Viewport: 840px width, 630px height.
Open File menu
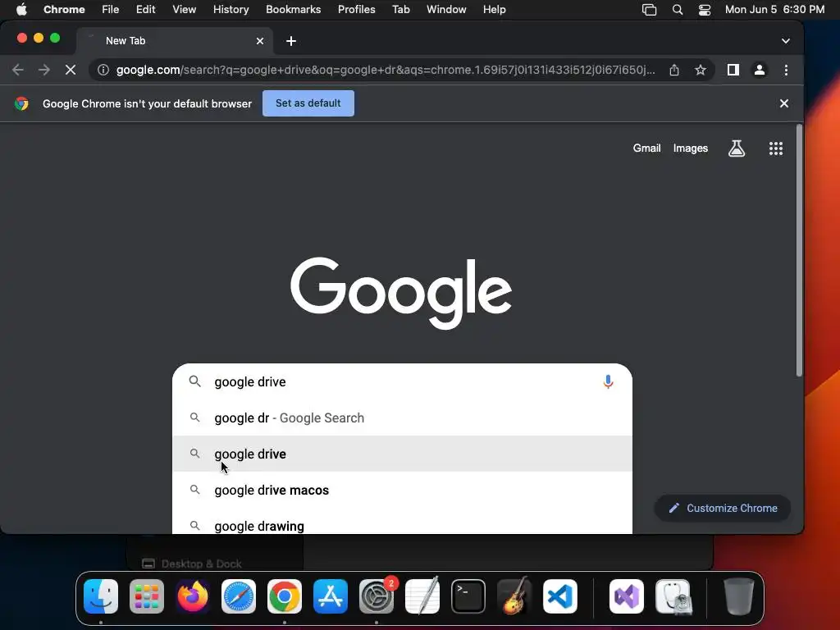tap(111, 9)
